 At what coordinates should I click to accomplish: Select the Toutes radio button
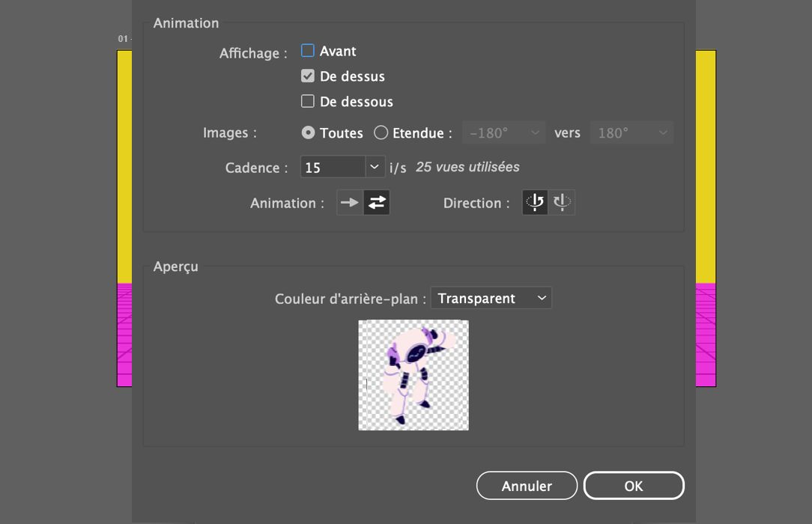[309, 132]
